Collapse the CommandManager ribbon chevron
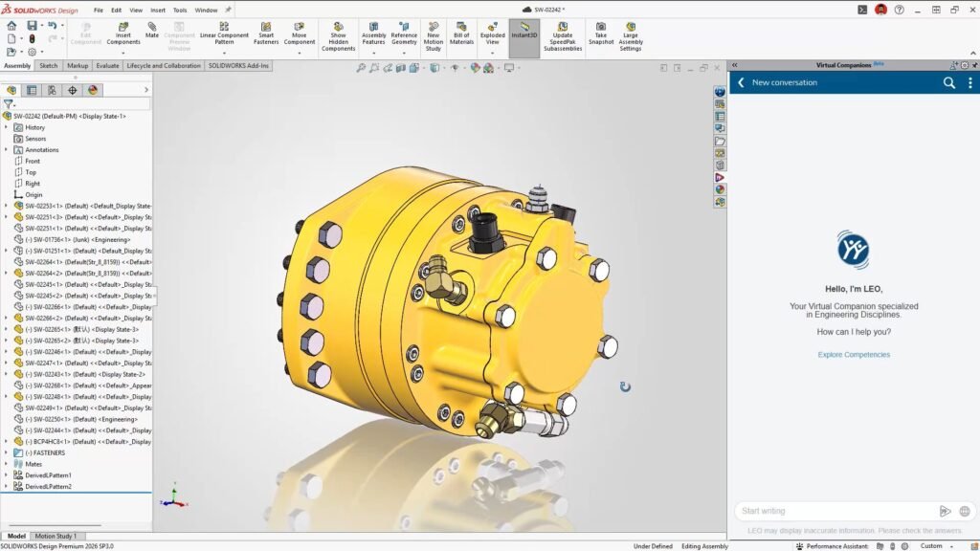980x551 pixels. pyautogui.click(x=972, y=54)
